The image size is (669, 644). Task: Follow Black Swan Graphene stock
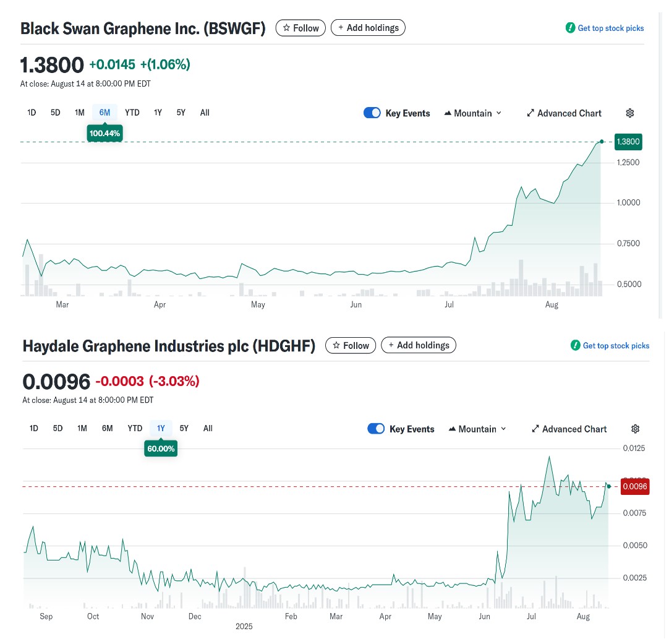(300, 28)
